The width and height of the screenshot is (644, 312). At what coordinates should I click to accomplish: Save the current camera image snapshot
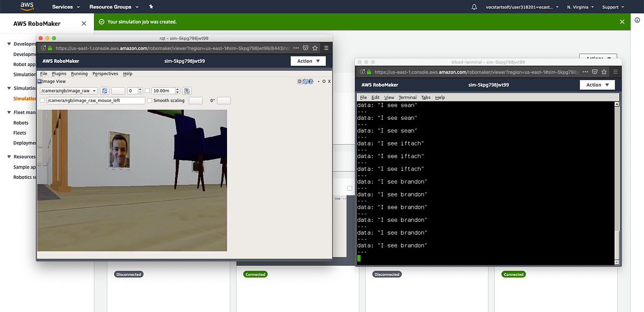pyautogui.click(x=187, y=90)
